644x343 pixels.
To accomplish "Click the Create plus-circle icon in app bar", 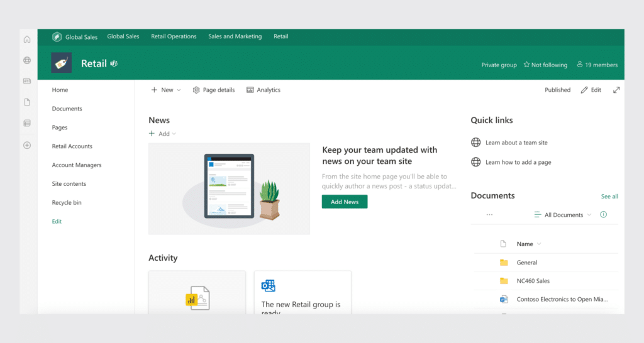I will pos(27,145).
